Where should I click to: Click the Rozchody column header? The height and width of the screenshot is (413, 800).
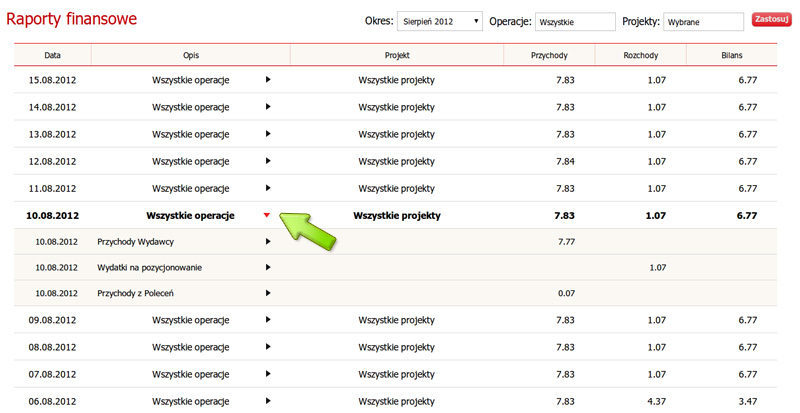click(640, 55)
